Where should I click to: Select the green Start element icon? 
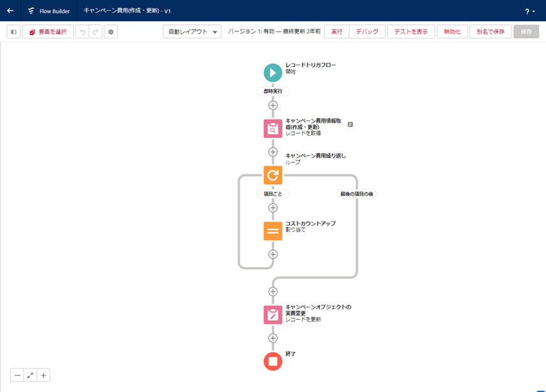[x=272, y=73]
